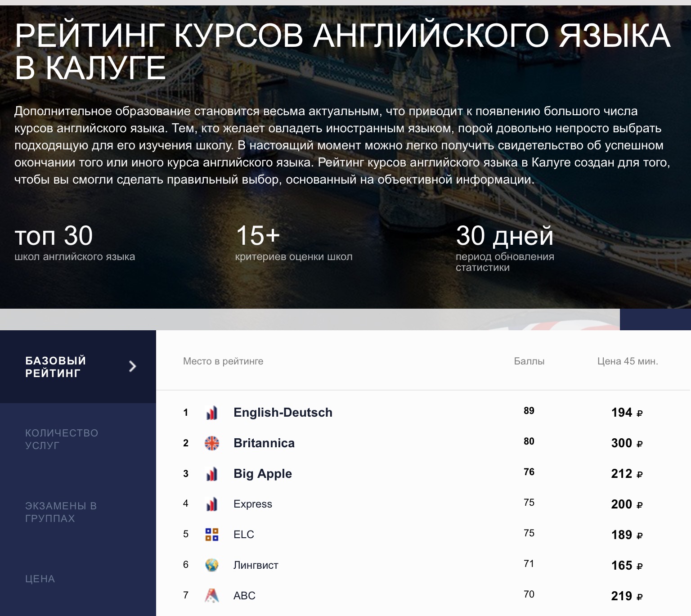691x616 pixels.
Task: Click the период обновления статистики caption
Action: pyautogui.click(x=505, y=262)
